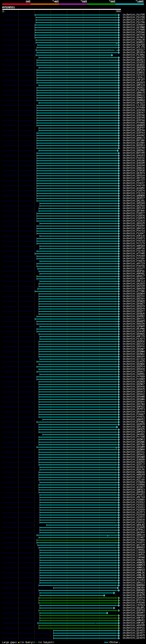Image resolution: width=146 pixels, height=644 pixels.
Task: Select the UniRef100_Q3LFQ4 label
Action: click(133, 45)
